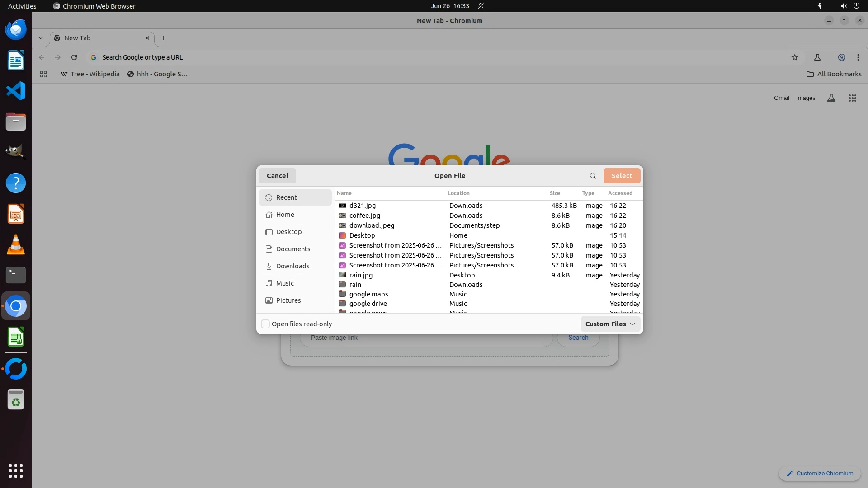Tick the Open files read-only checkbox
Viewport: 868px width, 488px height.
click(265, 324)
